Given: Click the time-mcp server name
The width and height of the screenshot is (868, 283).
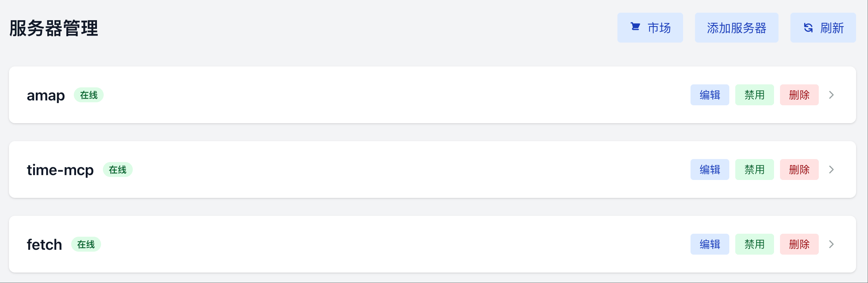Looking at the screenshot, I should [60, 170].
